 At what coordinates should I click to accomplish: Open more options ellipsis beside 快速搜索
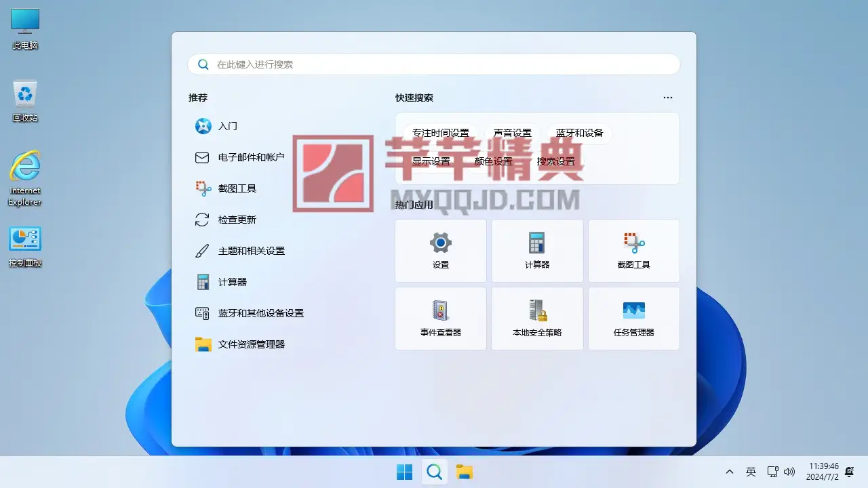point(668,98)
